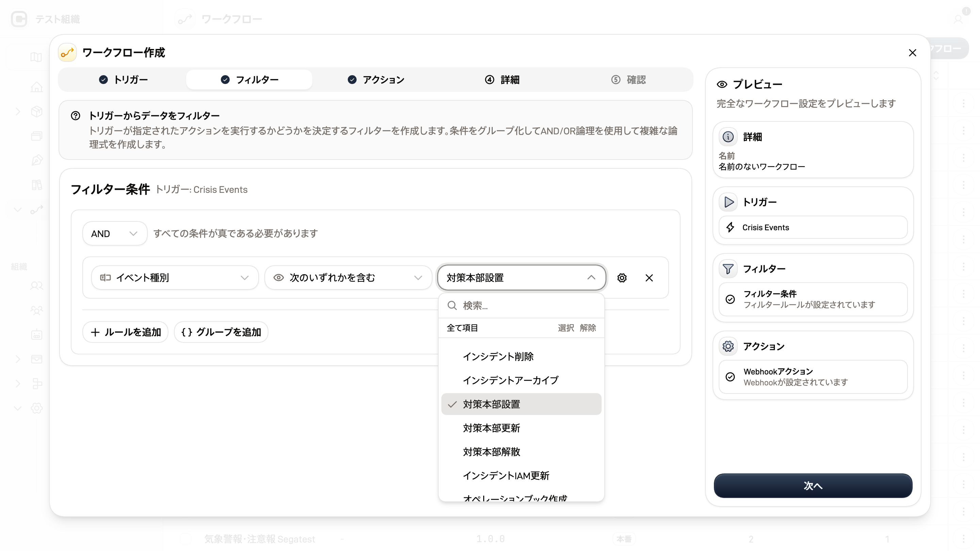This screenshot has width=980, height=551.
Task: Go to the アクション step tab
Action: click(376, 80)
